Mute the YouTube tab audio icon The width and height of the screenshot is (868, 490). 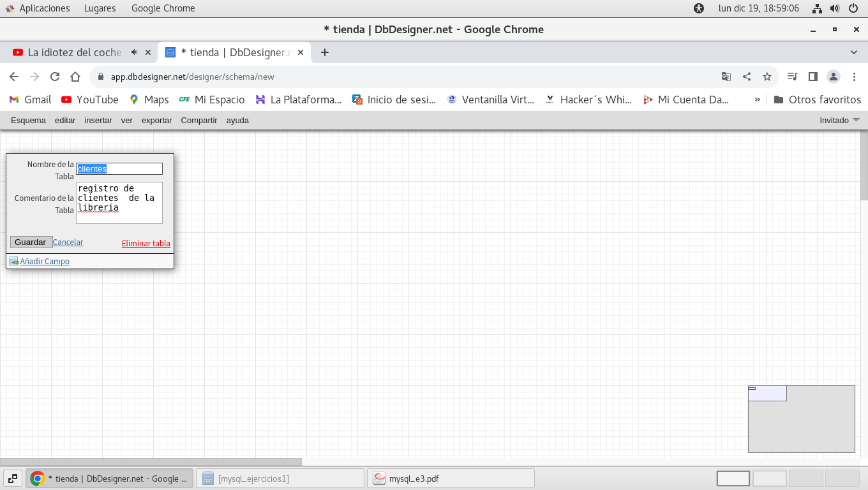(135, 52)
